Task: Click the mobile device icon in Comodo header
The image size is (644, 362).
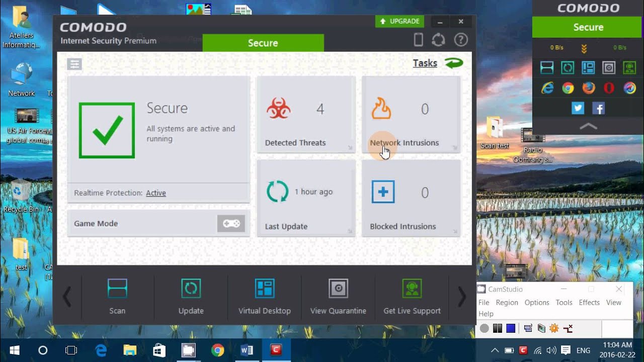Action: click(418, 40)
